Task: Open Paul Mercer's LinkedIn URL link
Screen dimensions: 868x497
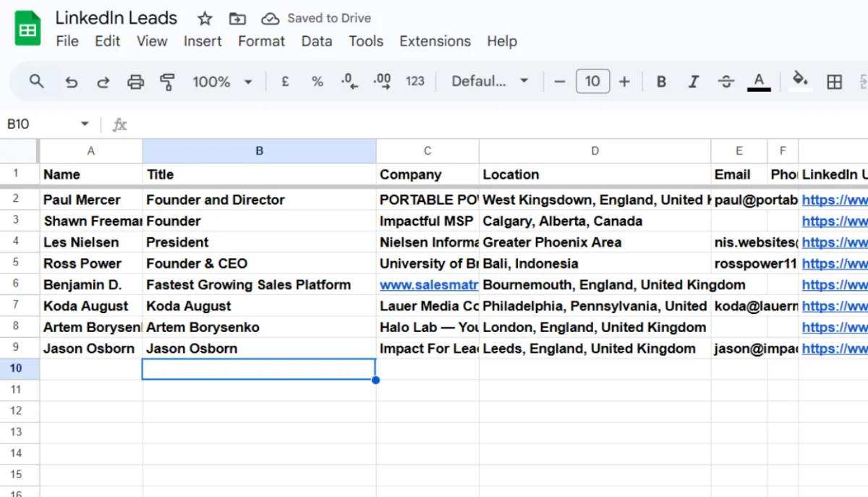Action: point(835,200)
